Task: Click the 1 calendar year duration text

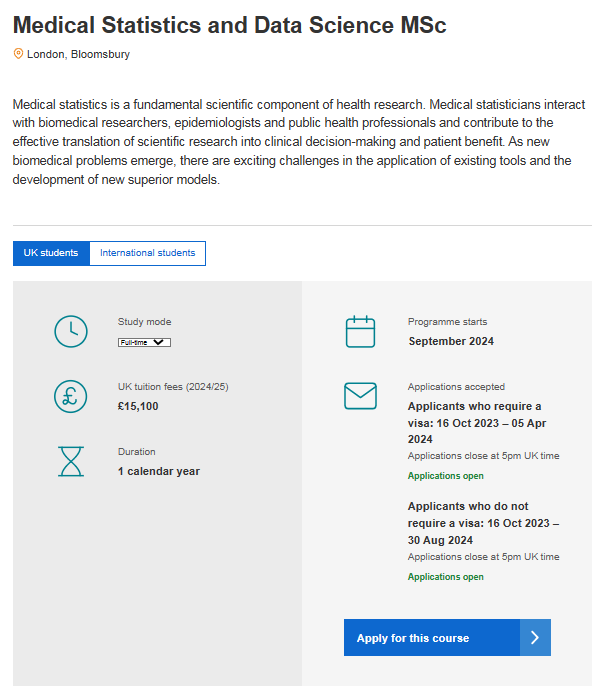Action: tap(159, 471)
